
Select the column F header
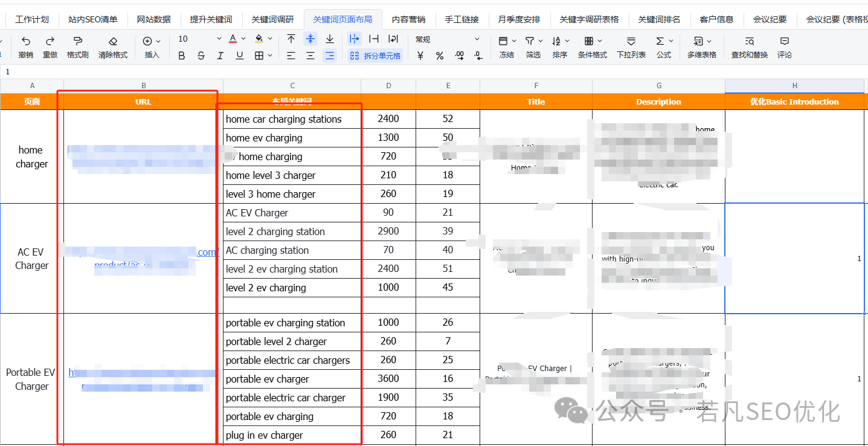536,86
